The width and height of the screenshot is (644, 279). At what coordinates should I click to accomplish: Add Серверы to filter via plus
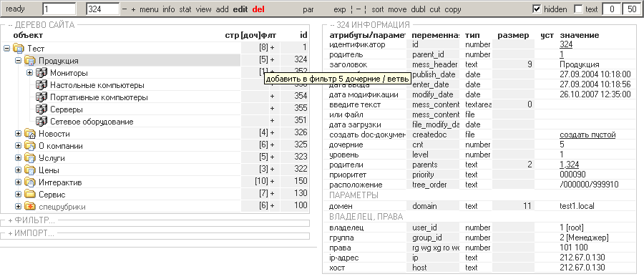coord(272,108)
